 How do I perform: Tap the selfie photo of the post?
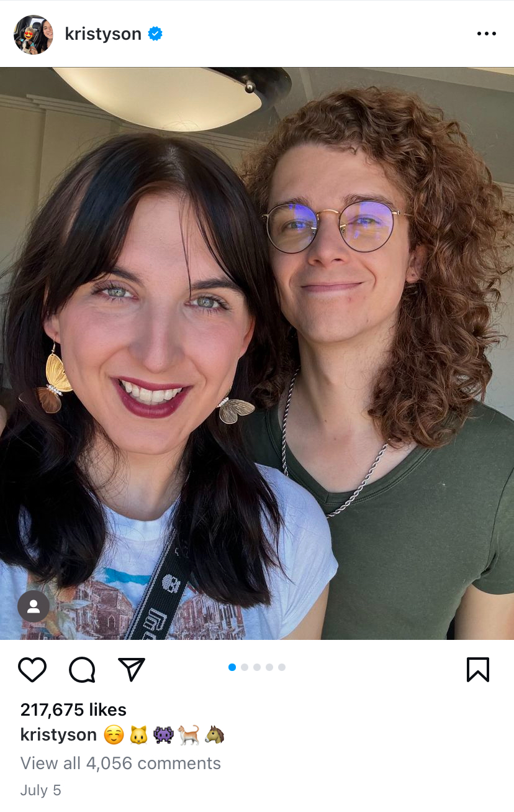pos(257,354)
